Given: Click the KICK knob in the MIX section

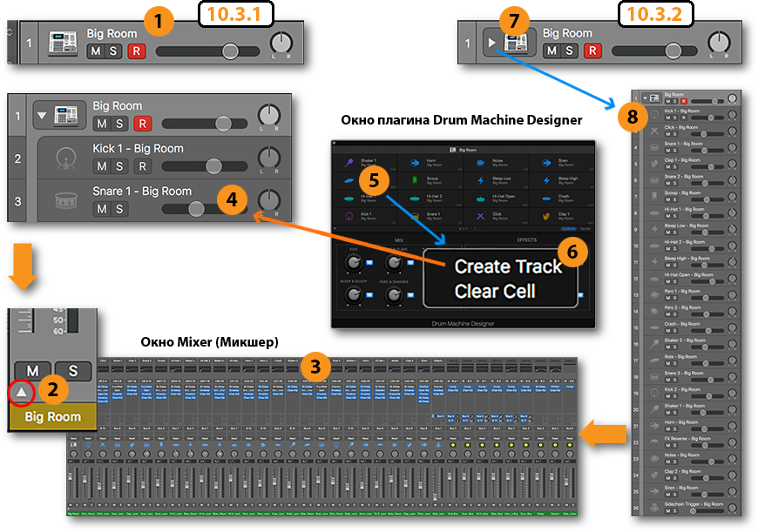Looking at the screenshot, I should coord(354,262).
